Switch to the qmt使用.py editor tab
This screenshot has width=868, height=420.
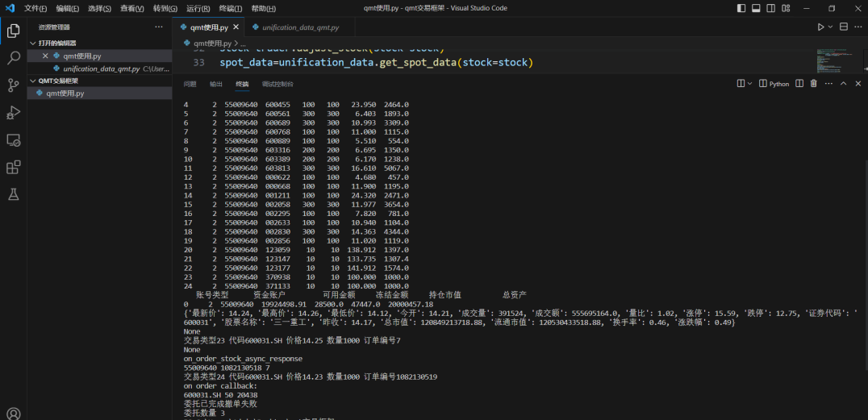click(x=208, y=27)
